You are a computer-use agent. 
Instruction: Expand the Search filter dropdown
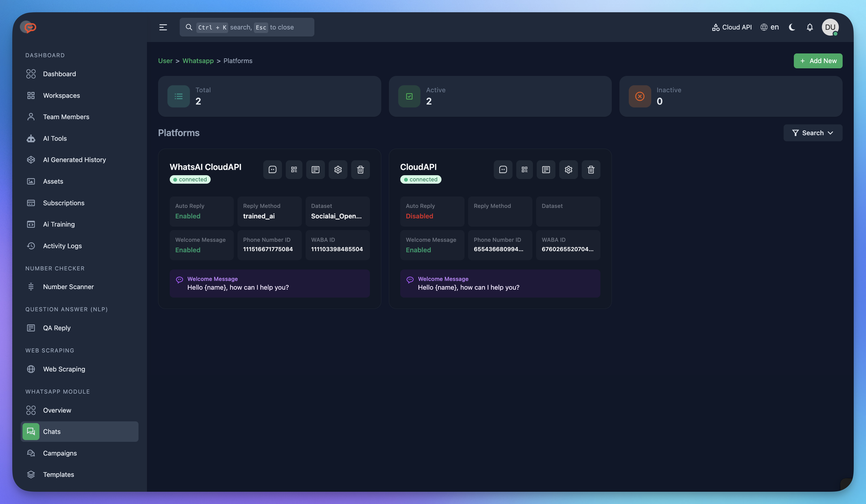(x=813, y=133)
